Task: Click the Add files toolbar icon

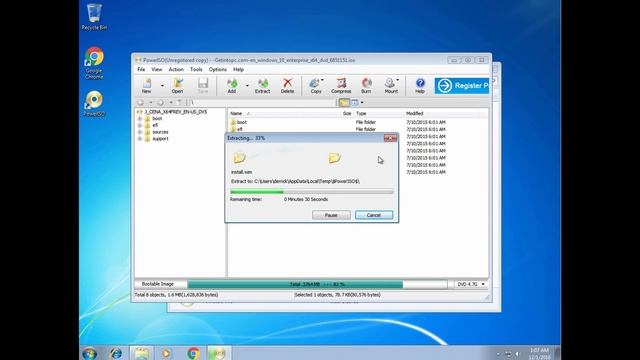Action: [x=232, y=86]
